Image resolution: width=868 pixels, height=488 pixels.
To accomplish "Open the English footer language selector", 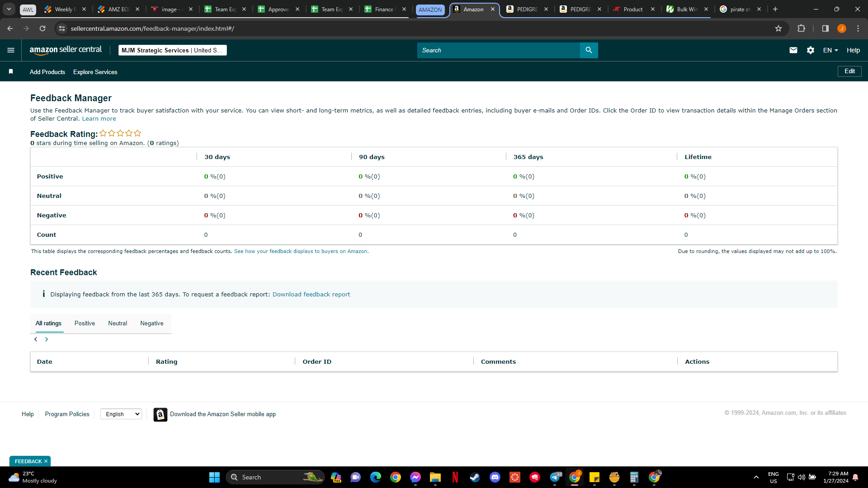I will (x=121, y=414).
